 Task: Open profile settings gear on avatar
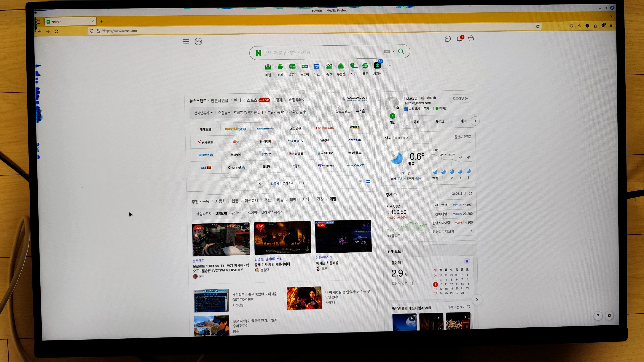click(x=398, y=108)
